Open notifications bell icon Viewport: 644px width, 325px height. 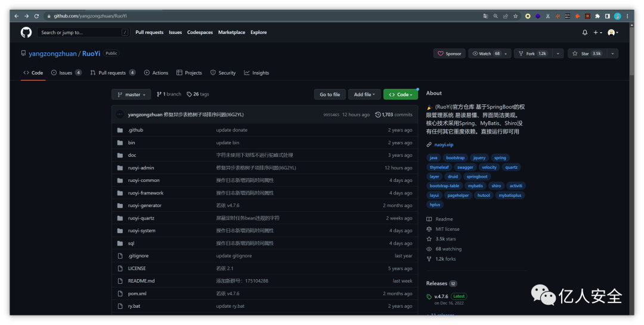click(x=585, y=32)
